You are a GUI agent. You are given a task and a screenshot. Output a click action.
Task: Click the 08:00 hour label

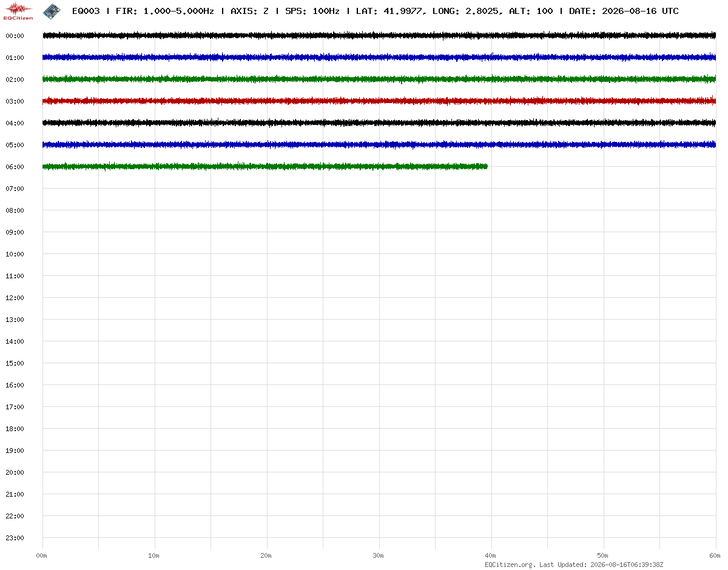click(x=15, y=210)
